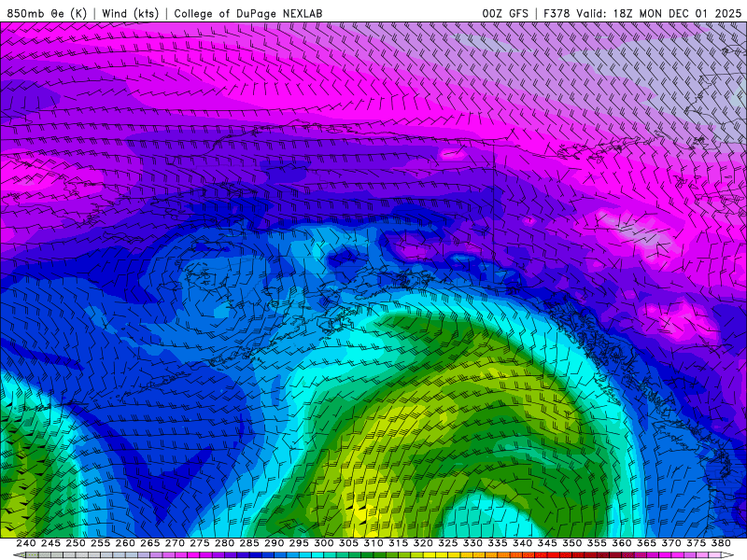
Task: Choose the 300 legend label
Action: click(x=323, y=543)
